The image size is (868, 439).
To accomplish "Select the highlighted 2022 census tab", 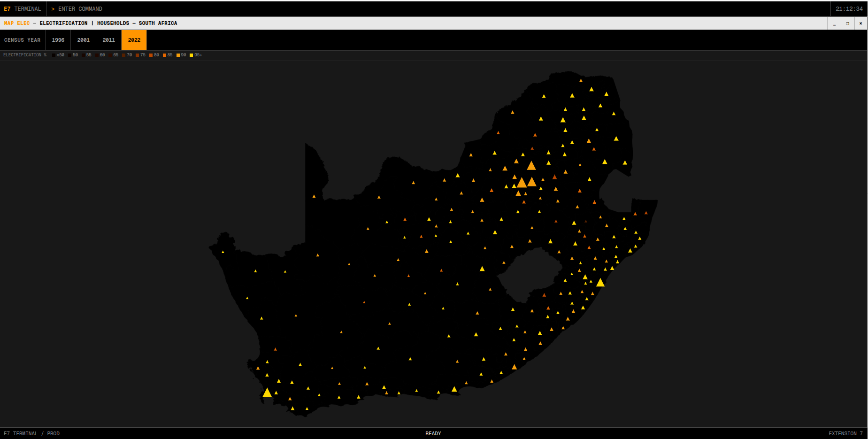I will coord(134,40).
